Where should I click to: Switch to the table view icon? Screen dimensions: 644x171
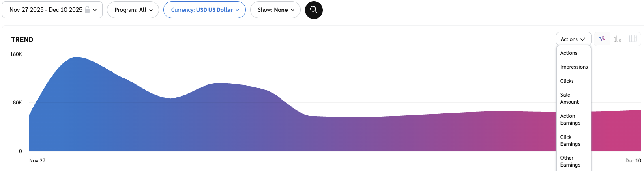(633, 39)
